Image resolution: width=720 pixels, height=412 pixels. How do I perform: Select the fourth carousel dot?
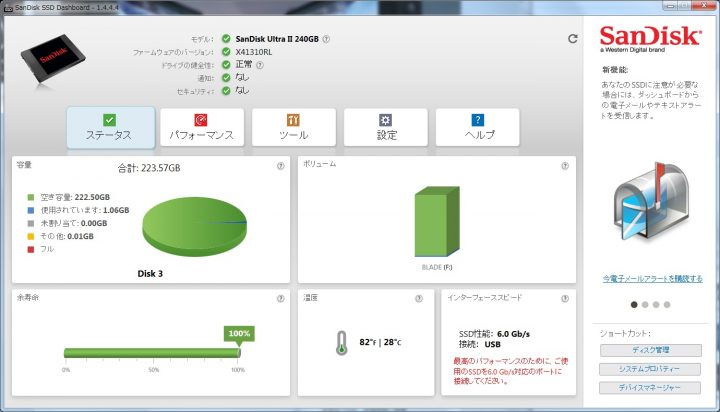click(667, 305)
